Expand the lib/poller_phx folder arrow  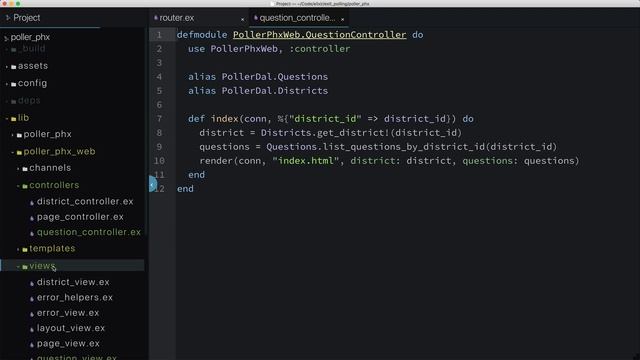tap(13, 135)
